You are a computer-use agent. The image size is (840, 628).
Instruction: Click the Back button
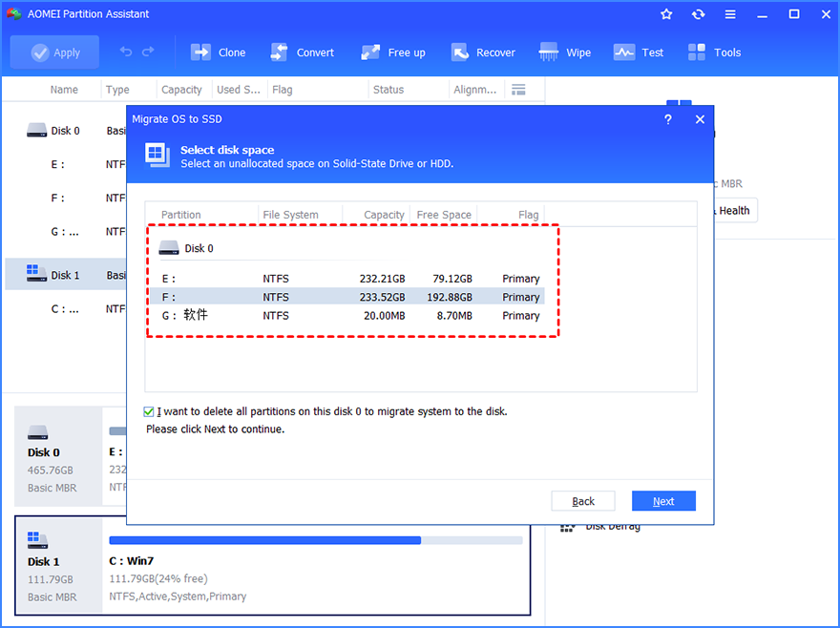pos(583,501)
